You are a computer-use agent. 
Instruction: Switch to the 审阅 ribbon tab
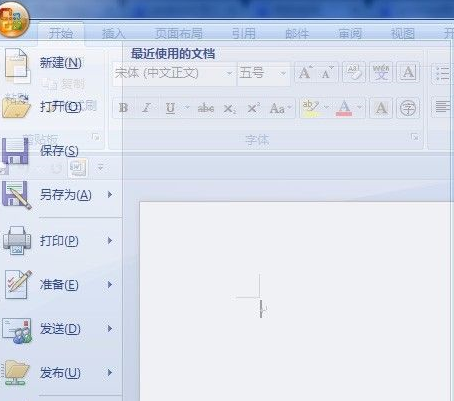click(x=350, y=34)
